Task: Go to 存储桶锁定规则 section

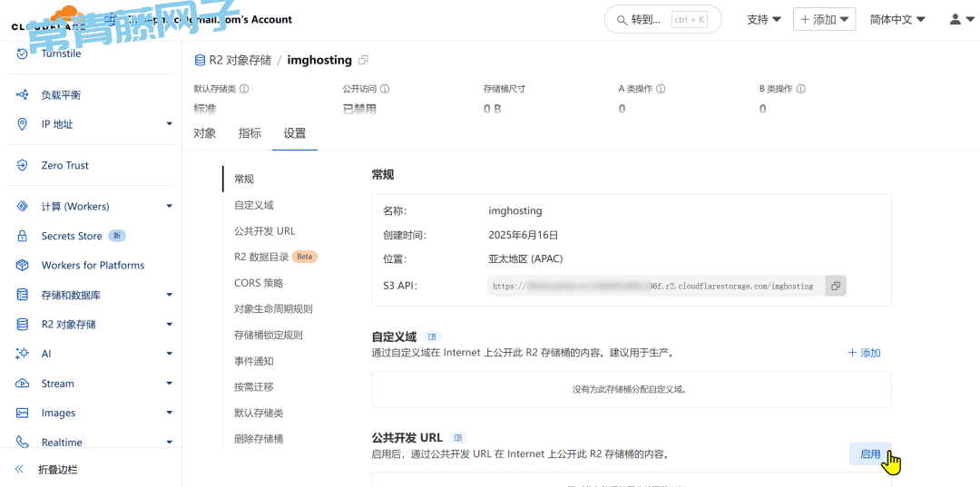Action: pos(269,335)
